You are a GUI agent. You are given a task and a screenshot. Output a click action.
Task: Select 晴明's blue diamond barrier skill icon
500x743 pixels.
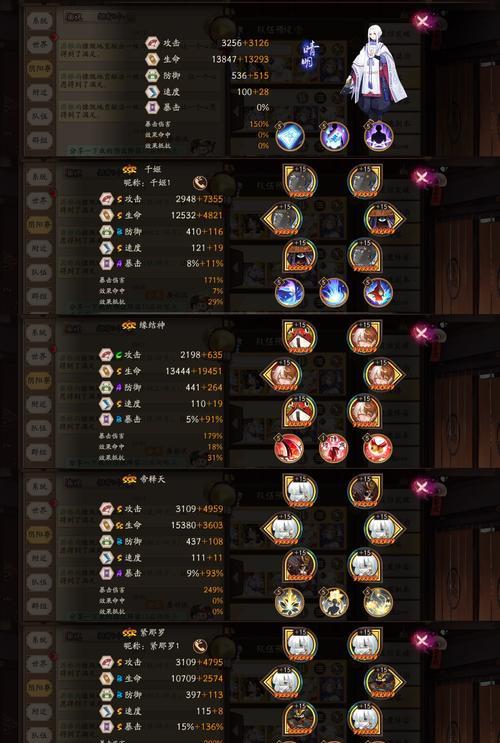(289, 136)
